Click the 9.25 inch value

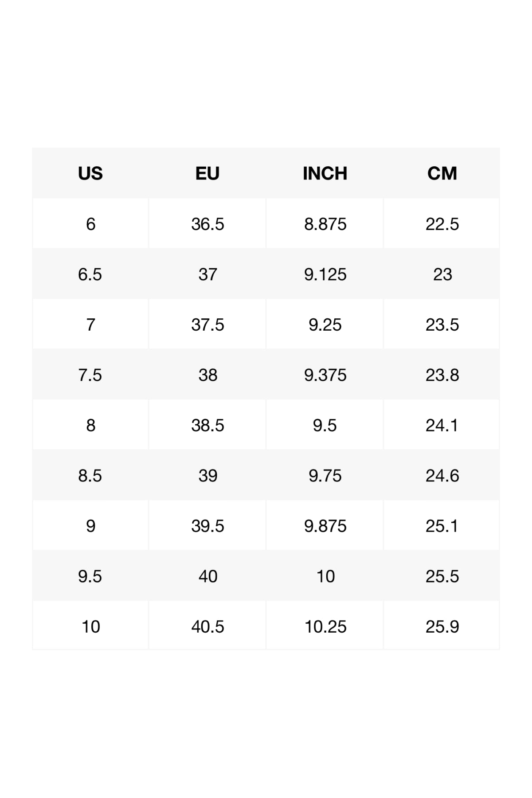tap(325, 325)
